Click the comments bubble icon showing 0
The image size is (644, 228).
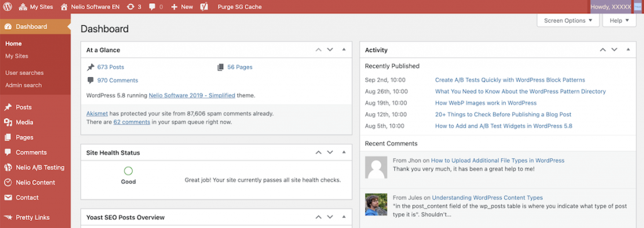(156, 6)
